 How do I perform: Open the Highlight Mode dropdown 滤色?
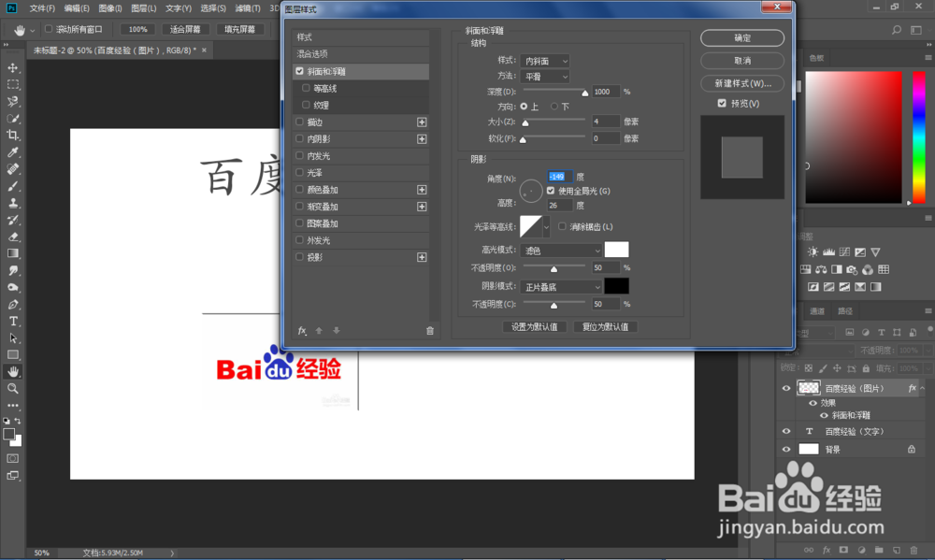coord(561,251)
